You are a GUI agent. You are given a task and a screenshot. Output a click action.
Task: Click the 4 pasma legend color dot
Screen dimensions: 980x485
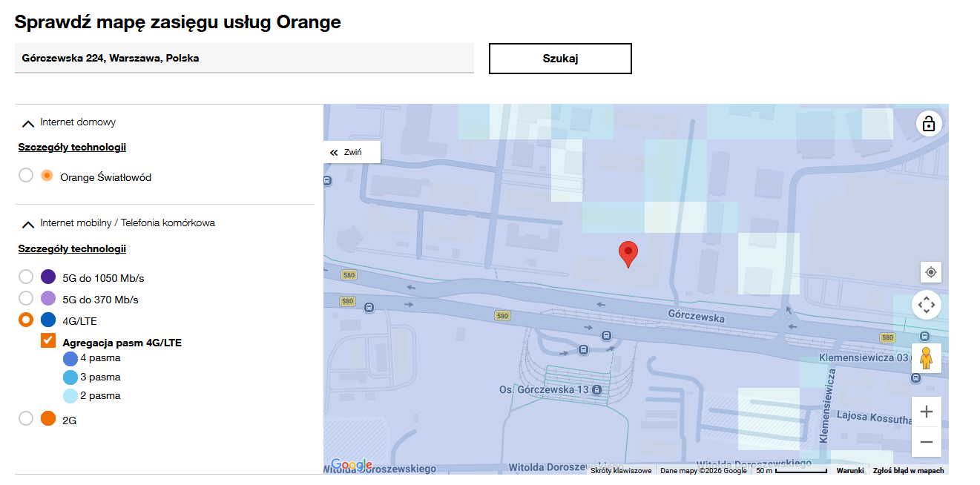point(70,359)
